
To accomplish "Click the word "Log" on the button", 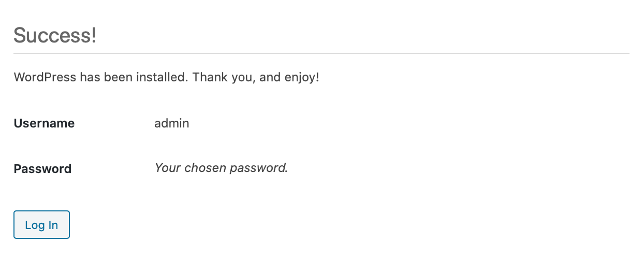I will (34, 225).
